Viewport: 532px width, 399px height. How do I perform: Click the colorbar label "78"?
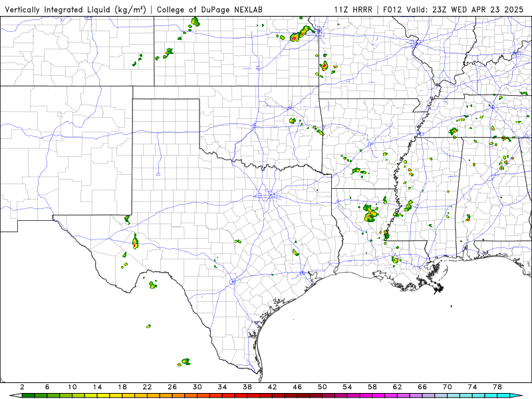click(497, 387)
